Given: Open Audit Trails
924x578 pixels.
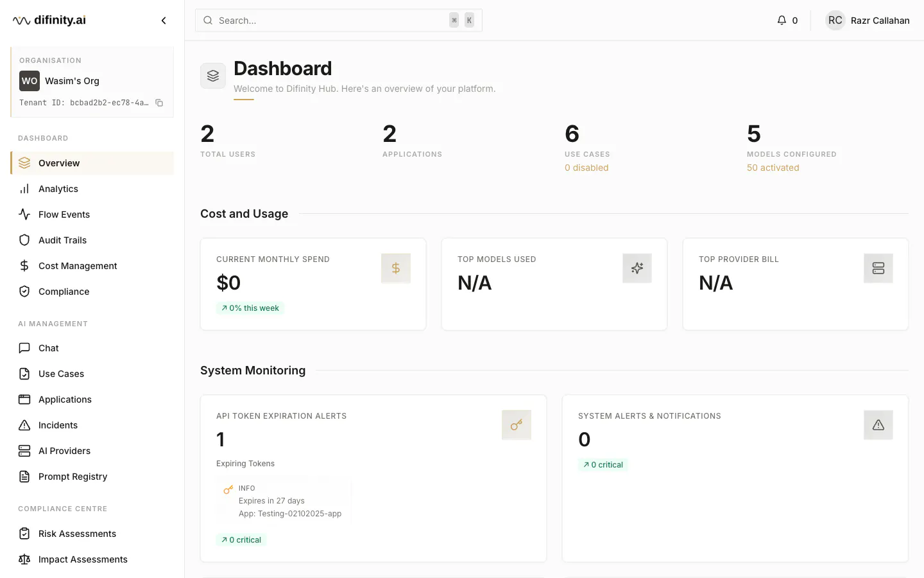Looking at the screenshot, I should pyautogui.click(x=92, y=240).
